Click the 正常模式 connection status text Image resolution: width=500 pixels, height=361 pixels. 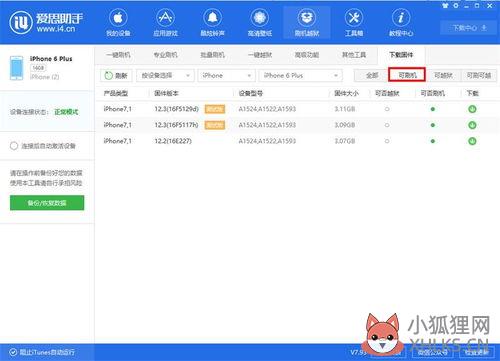66,112
